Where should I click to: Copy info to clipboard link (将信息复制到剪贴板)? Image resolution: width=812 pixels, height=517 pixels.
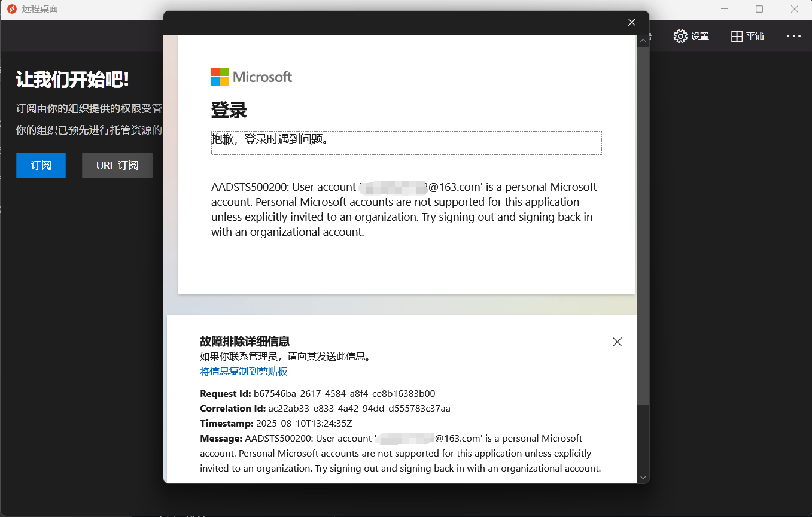click(244, 372)
